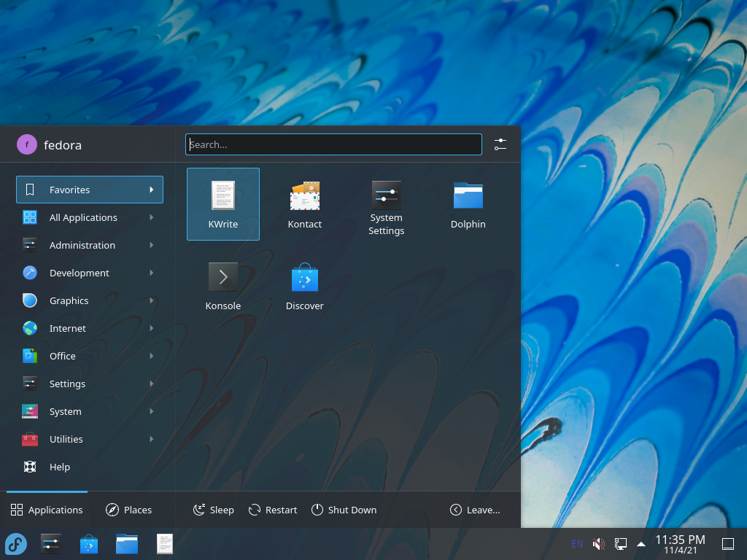747x560 pixels.
Task: Click the Shut Down button
Action: 344,510
